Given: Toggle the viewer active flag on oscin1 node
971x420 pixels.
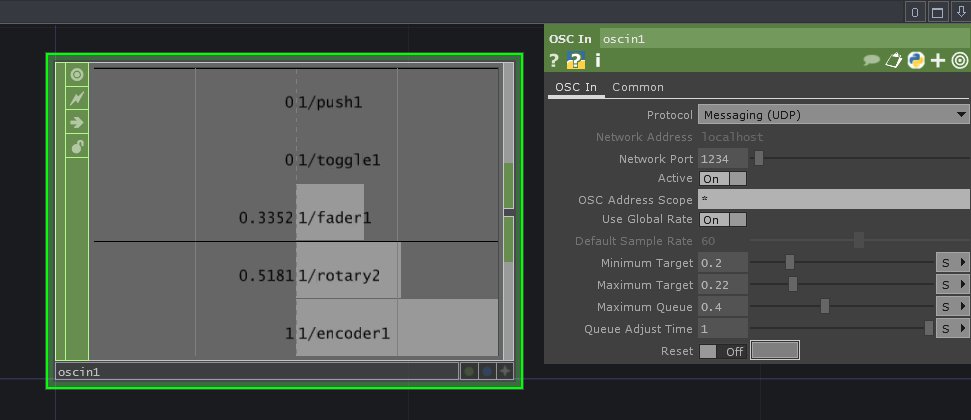Looking at the screenshot, I should pyautogui.click(x=76, y=74).
